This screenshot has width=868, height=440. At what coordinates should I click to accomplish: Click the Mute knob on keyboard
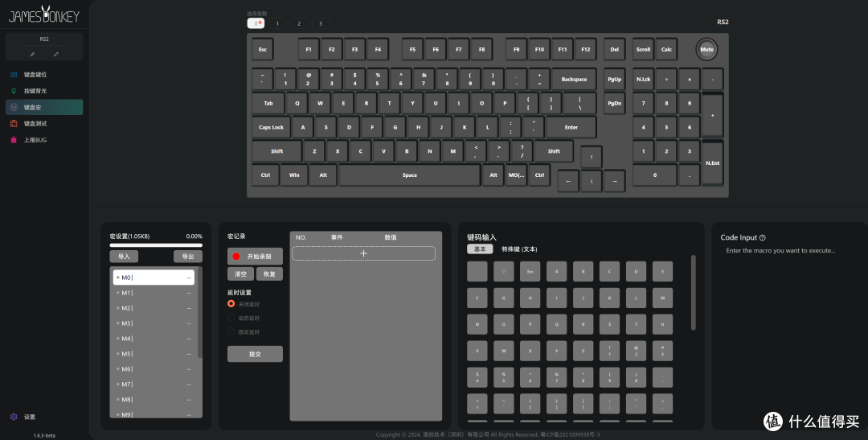(707, 49)
